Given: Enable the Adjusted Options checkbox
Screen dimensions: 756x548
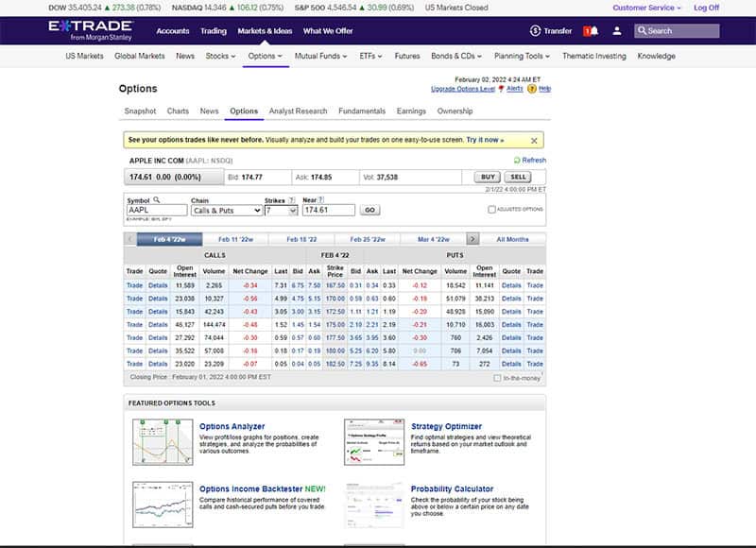Looking at the screenshot, I should click(x=491, y=210).
